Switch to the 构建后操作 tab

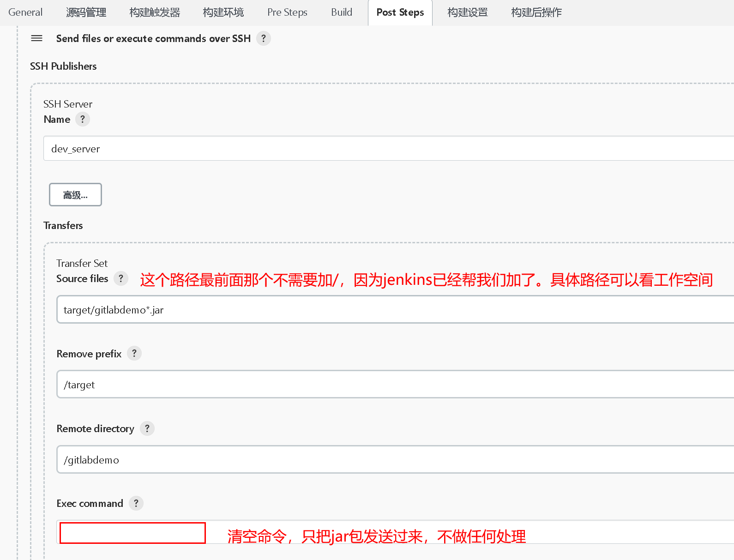[536, 12]
